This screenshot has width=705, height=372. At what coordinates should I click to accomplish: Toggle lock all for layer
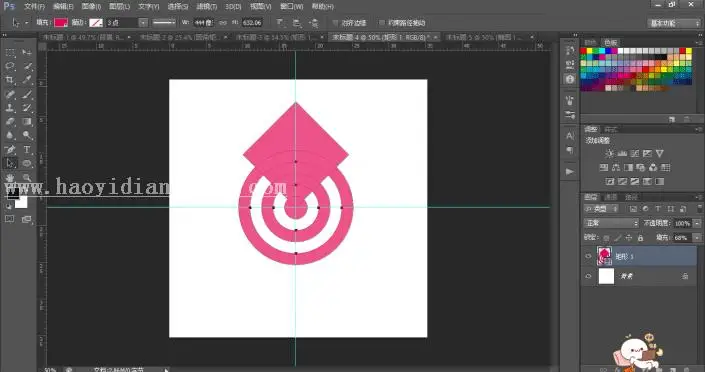[x=640, y=238]
